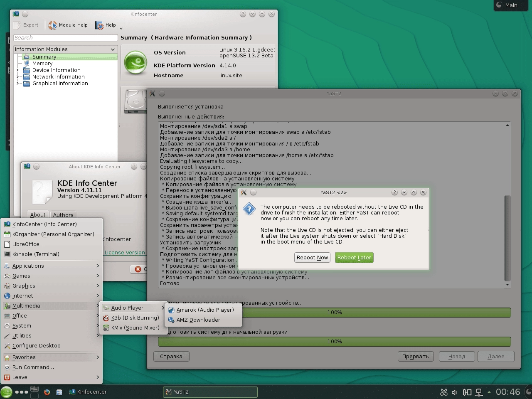The width and height of the screenshot is (532, 399).
Task: Open the Applications submenu
Action: 52,266
